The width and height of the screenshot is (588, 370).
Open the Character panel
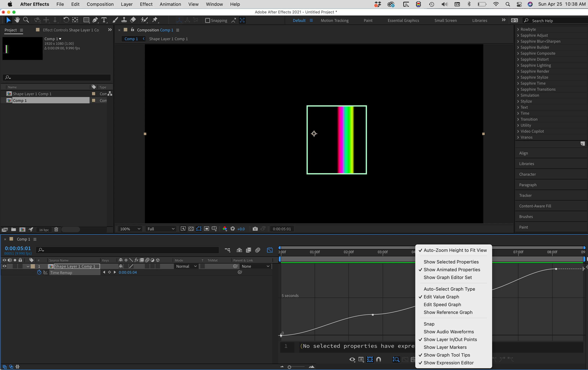coord(527,174)
